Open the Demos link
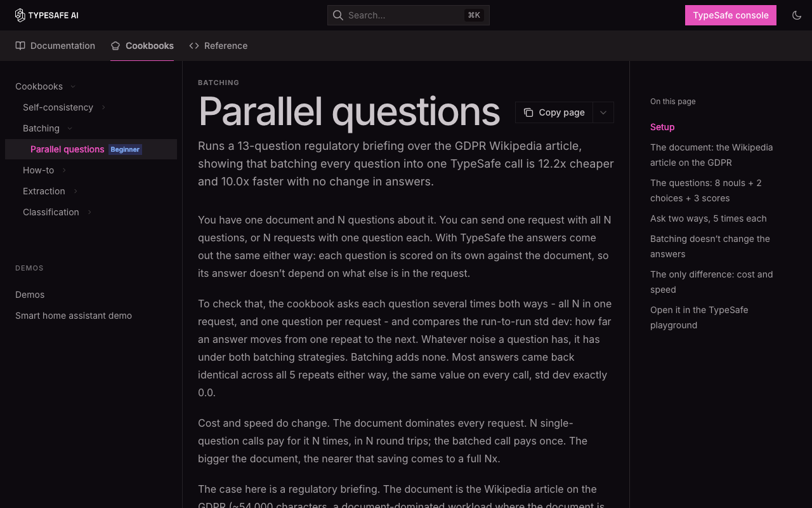Screen dimensions: 812x508 click(x=30, y=295)
